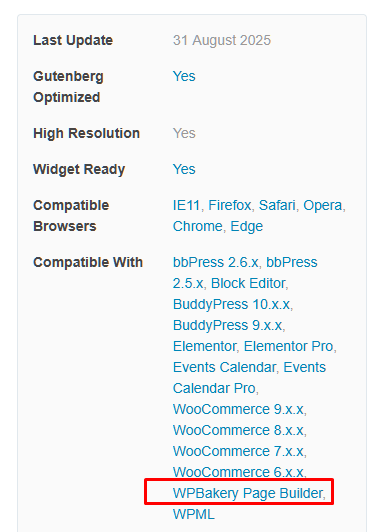The width and height of the screenshot is (374, 532).
Task: Open the bbPress 2.6.x link
Action: [x=216, y=262]
